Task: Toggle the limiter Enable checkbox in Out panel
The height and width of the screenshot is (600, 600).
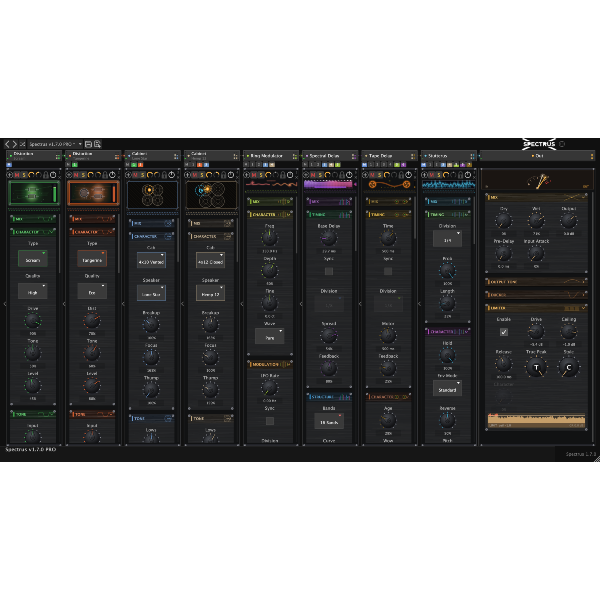Action: pyautogui.click(x=504, y=332)
